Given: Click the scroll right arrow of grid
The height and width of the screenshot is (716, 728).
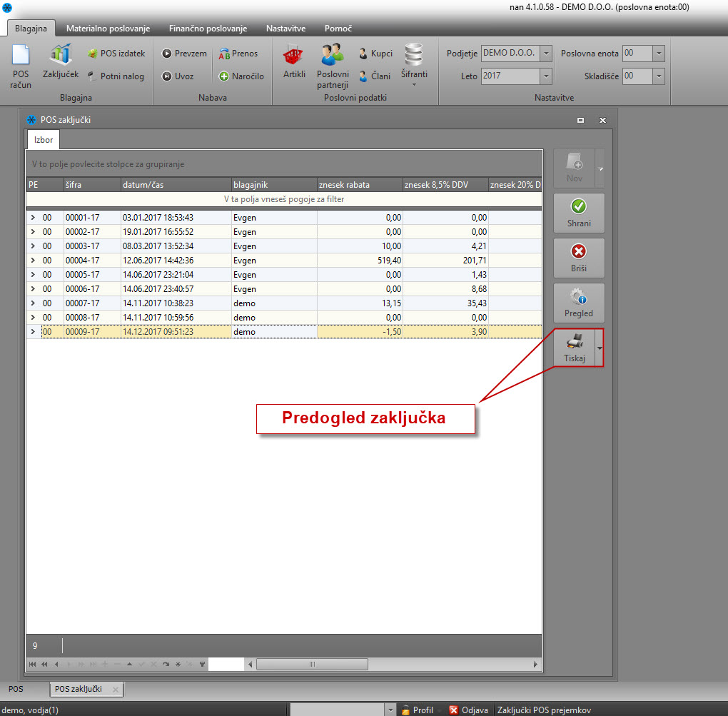Looking at the screenshot, I should 535,665.
